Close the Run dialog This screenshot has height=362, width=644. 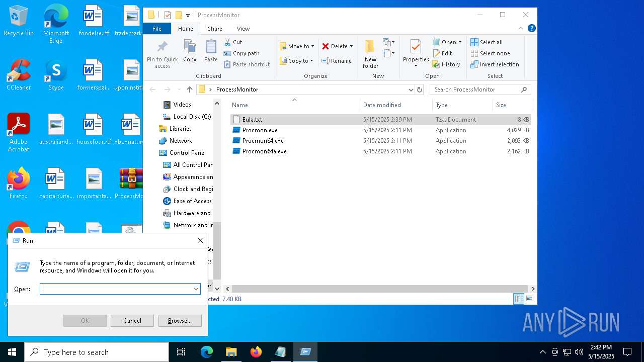click(200, 240)
